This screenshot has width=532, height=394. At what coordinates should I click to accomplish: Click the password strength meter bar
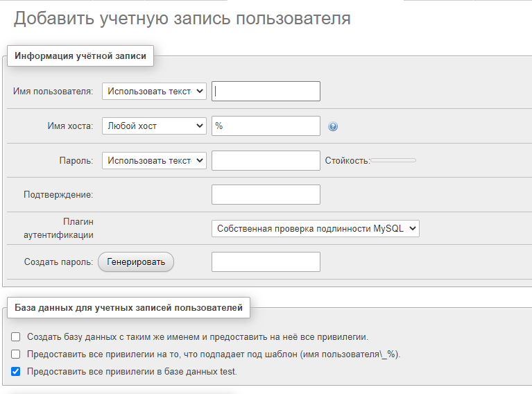tap(393, 160)
